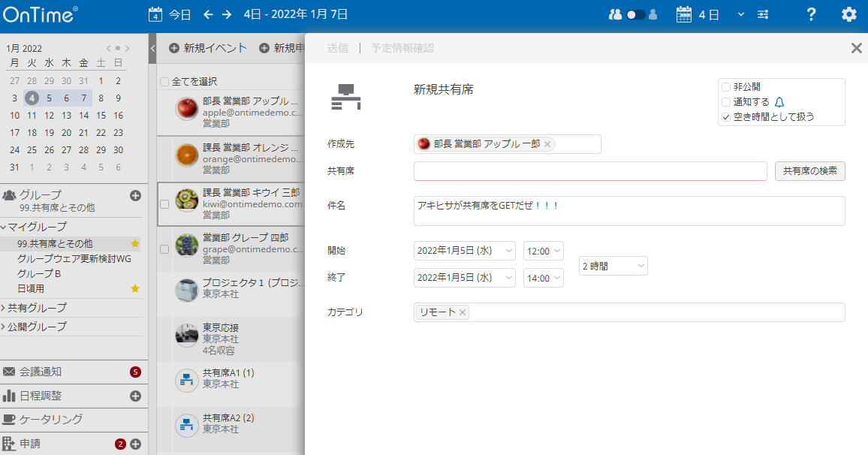
Task: Click 予定情報確認 in dialog toolbar
Action: click(x=402, y=48)
